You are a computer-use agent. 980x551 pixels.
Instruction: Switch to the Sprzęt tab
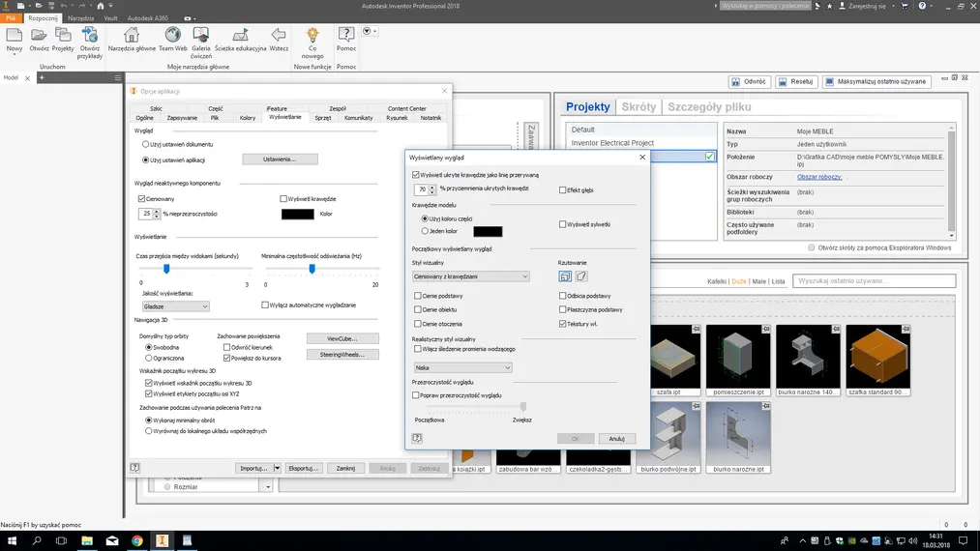[323, 118]
